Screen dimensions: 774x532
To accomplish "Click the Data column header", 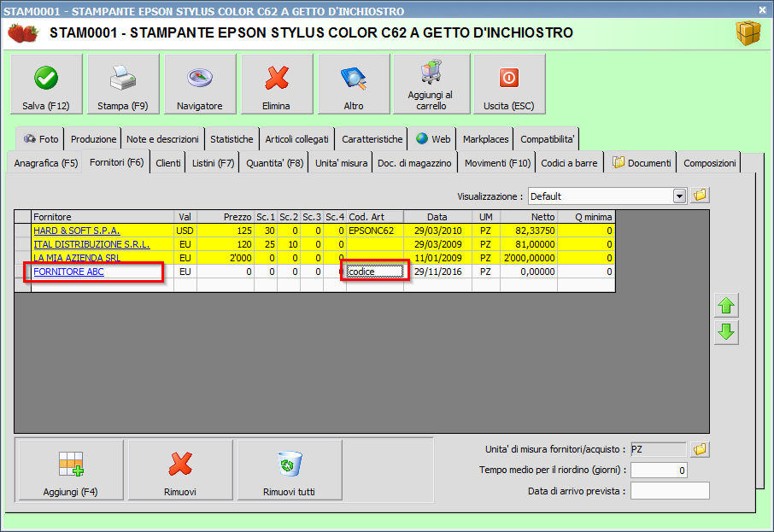I will click(x=437, y=217).
